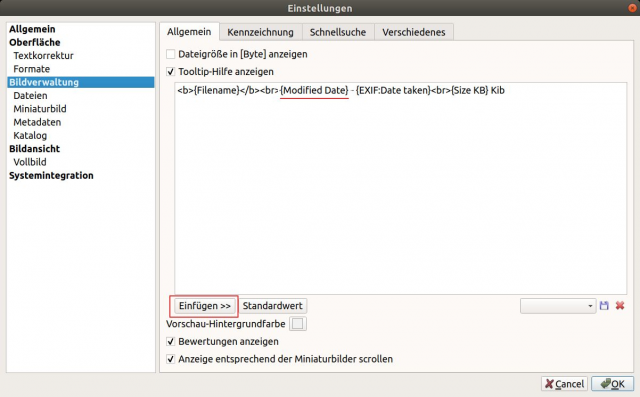The height and width of the screenshot is (397, 640).
Task: Select the Verschiedenes tab
Action: pos(413,32)
